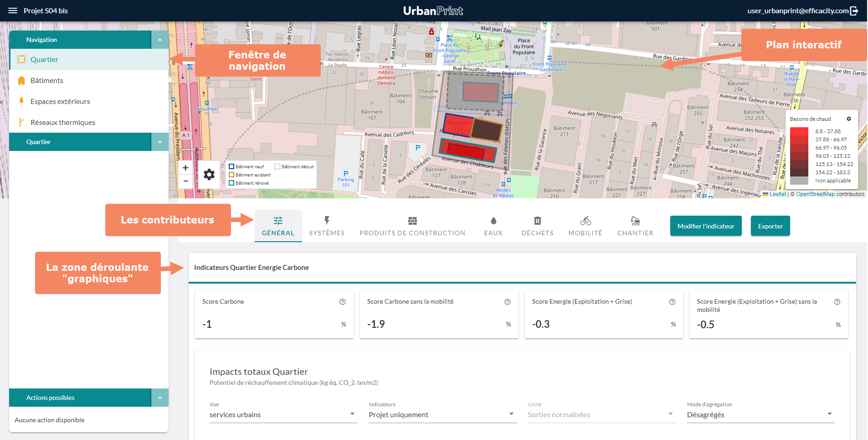
Task: Click Bâtiment existant legend box
Action: pyautogui.click(x=231, y=175)
